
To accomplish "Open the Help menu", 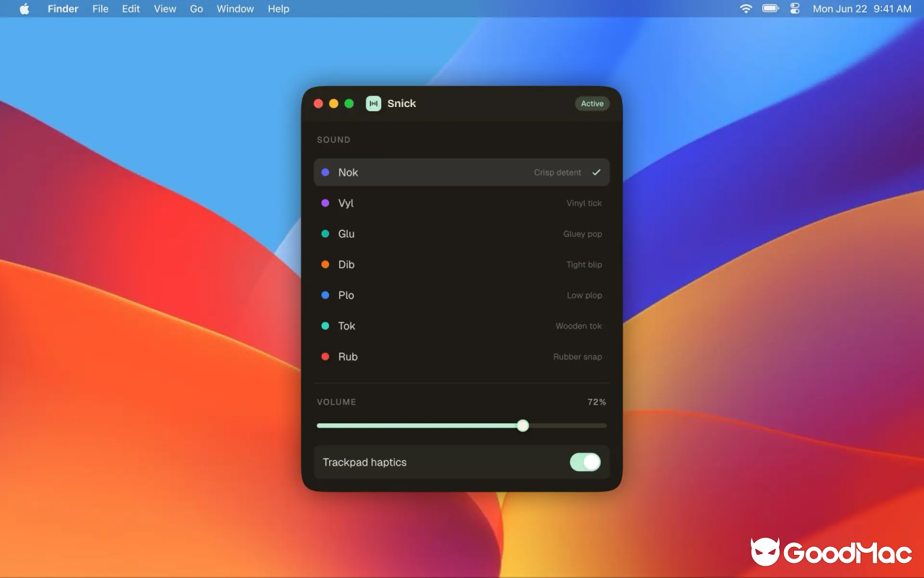I will coord(279,9).
